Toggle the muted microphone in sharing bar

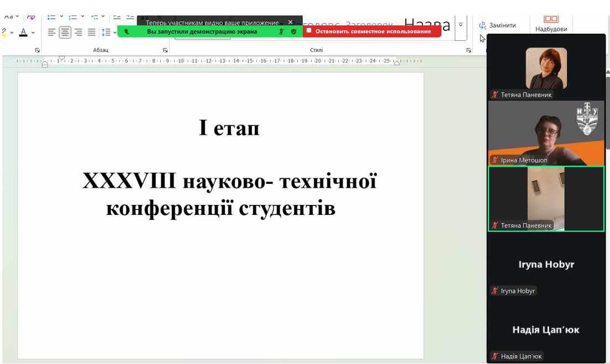coord(281,31)
